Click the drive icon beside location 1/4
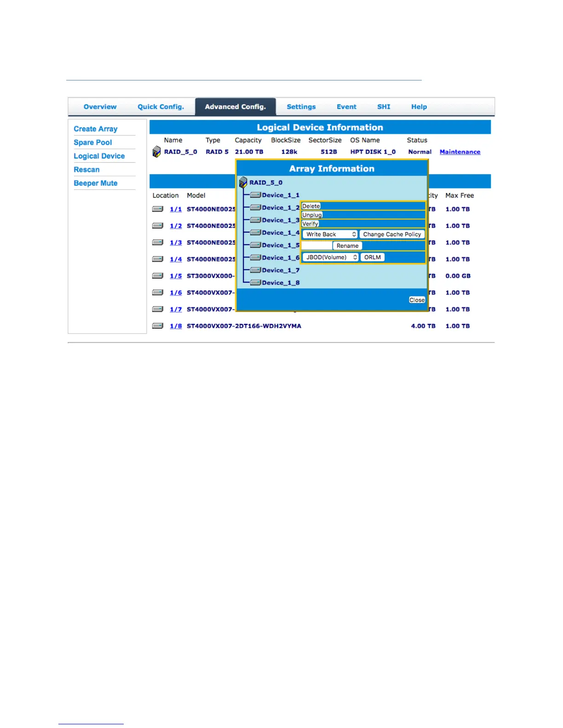This screenshot has height=728, width=563. 158,259
